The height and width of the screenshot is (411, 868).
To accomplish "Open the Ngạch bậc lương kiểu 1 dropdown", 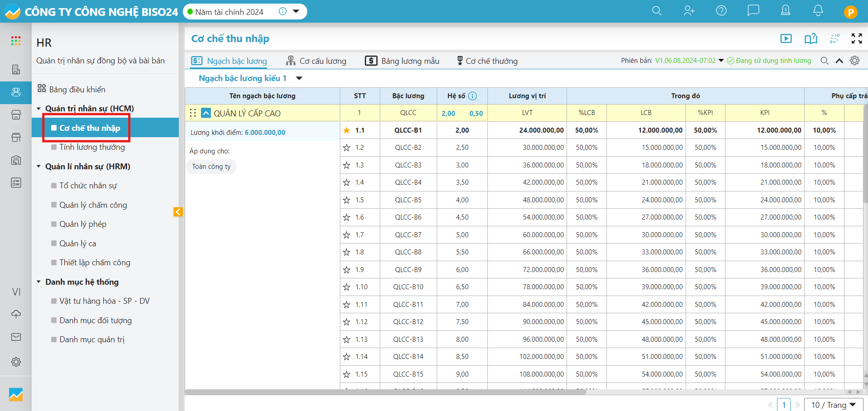I will pos(299,78).
